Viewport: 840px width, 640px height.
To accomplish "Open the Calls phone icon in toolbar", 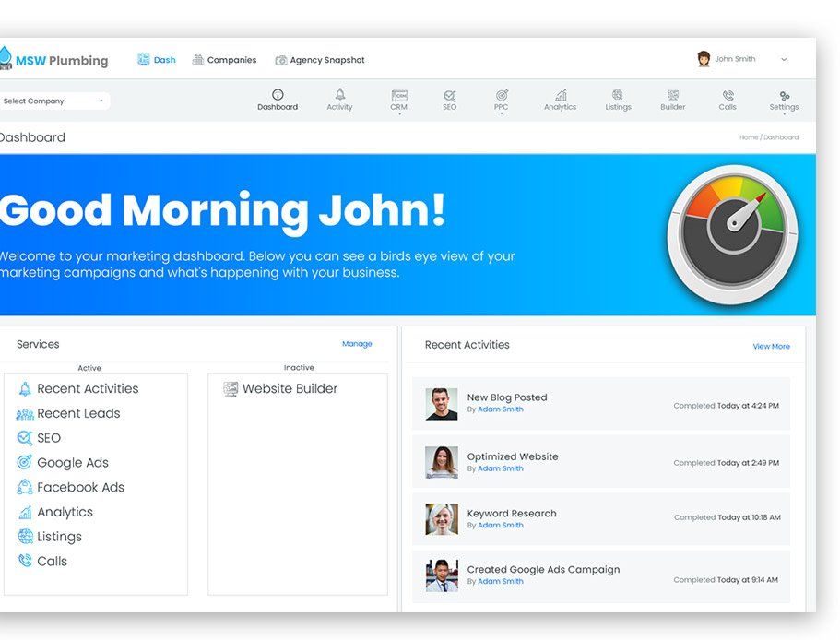I will (728, 95).
